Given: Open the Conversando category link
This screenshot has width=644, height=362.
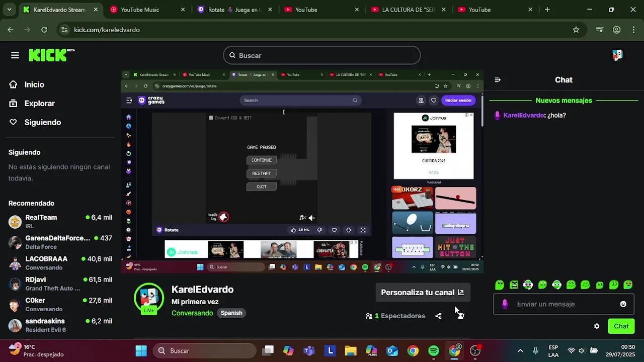Looking at the screenshot, I should [x=192, y=313].
